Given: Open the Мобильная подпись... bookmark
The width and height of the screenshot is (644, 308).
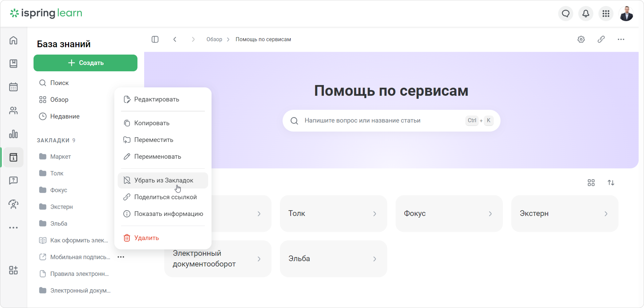Looking at the screenshot, I should 75,257.
